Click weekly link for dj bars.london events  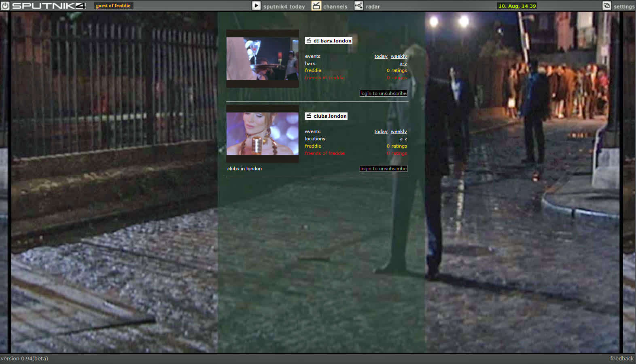tap(399, 56)
